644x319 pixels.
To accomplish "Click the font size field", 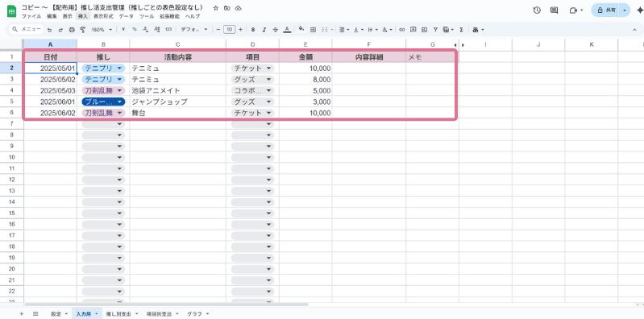I will (229, 30).
